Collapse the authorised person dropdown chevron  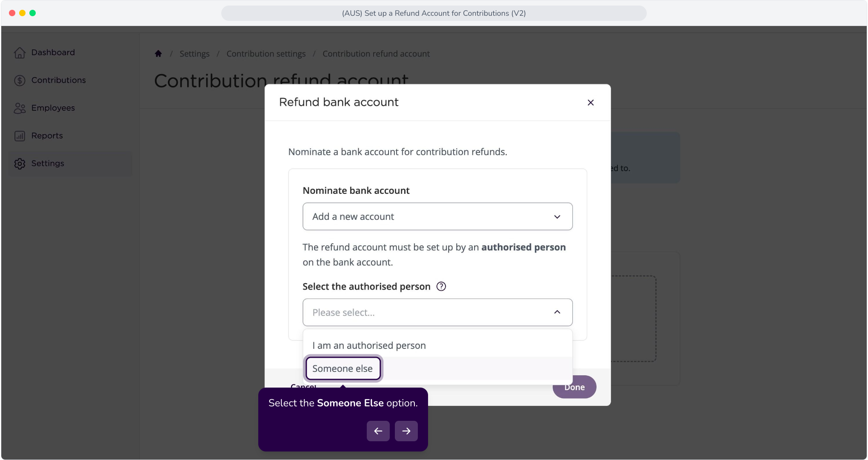click(x=557, y=312)
